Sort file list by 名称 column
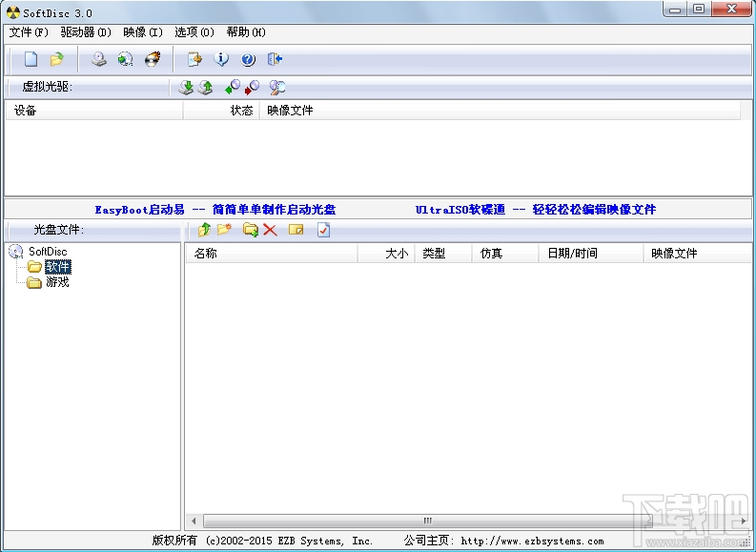This screenshot has width=756, height=552. coord(272,253)
